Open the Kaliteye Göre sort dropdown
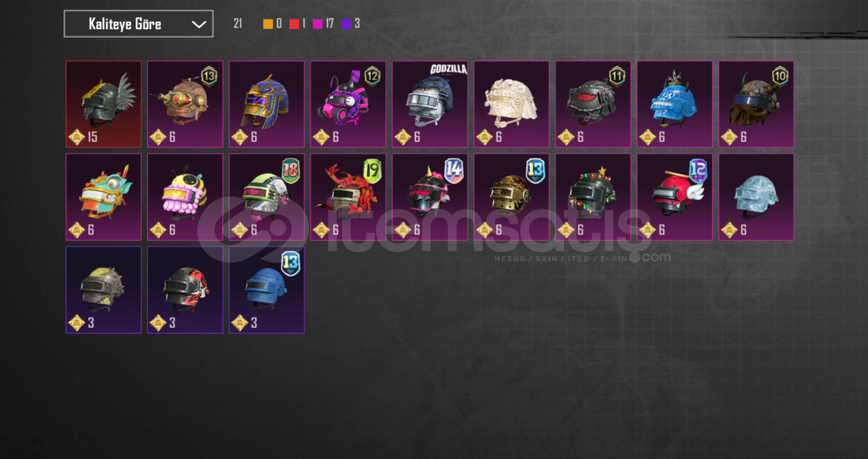Viewport: 868px width, 459px height. [x=139, y=24]
